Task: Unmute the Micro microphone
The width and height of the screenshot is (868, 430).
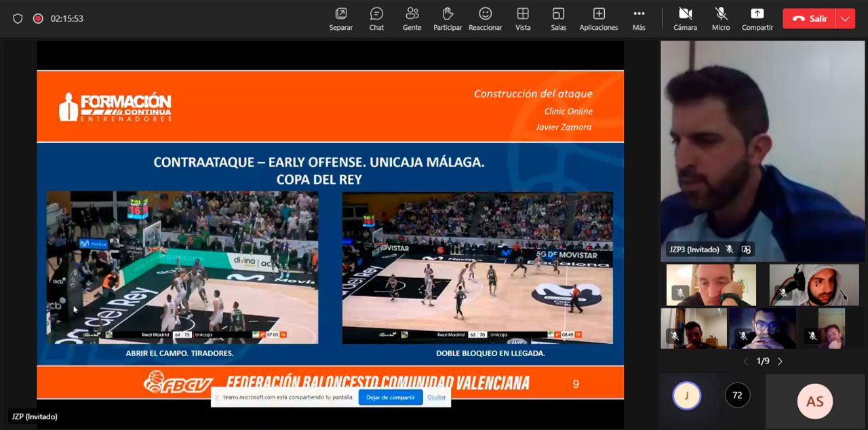Action: coord(721,19)
